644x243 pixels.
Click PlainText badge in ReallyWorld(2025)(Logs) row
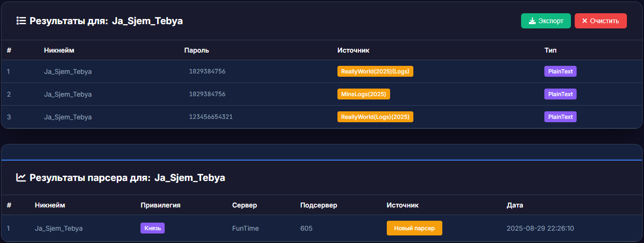560,72
